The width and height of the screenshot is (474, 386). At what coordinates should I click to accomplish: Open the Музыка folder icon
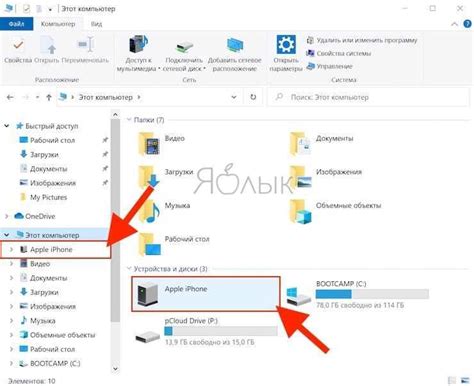point(149,211)
